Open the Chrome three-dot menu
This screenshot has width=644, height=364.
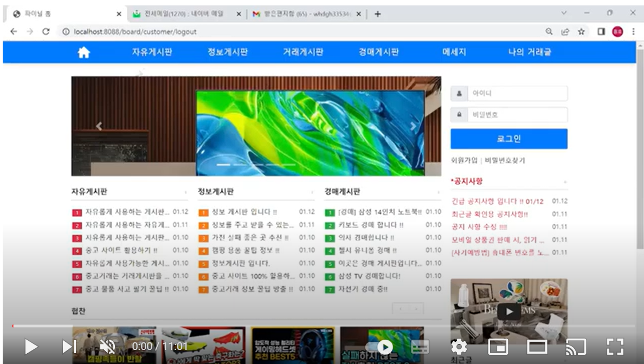pos(633,31)
